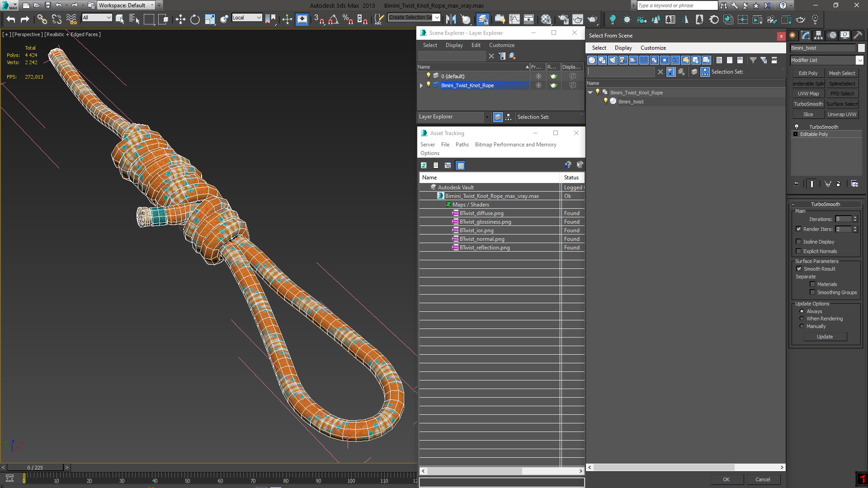Enable the Explicit Normals checkbox

798,251
